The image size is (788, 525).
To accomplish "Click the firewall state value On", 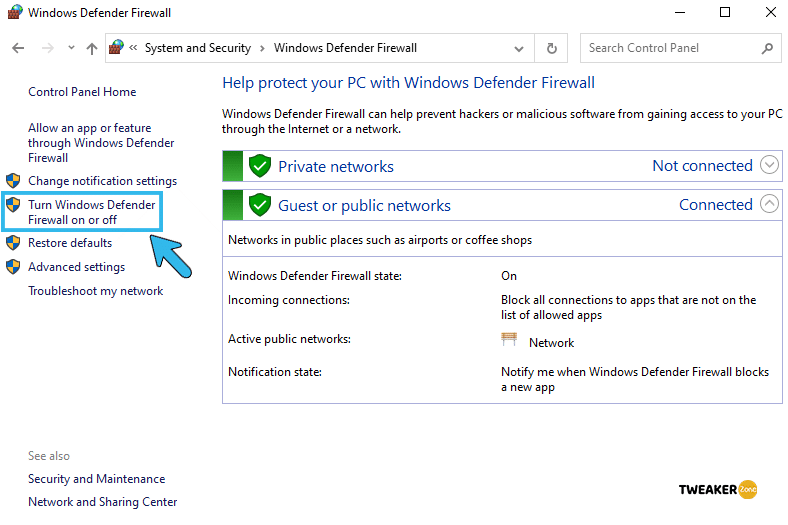I will point(509,276).
